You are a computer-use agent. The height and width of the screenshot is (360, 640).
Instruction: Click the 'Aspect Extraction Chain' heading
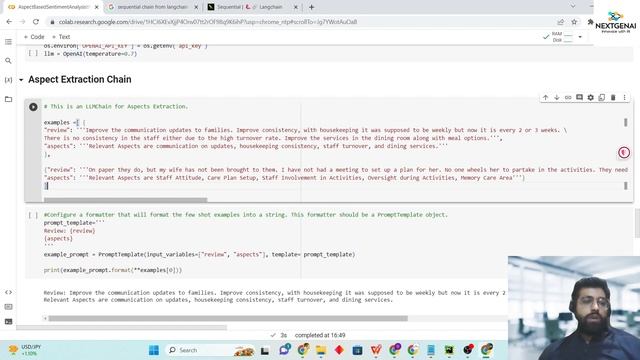pos(80,80)
